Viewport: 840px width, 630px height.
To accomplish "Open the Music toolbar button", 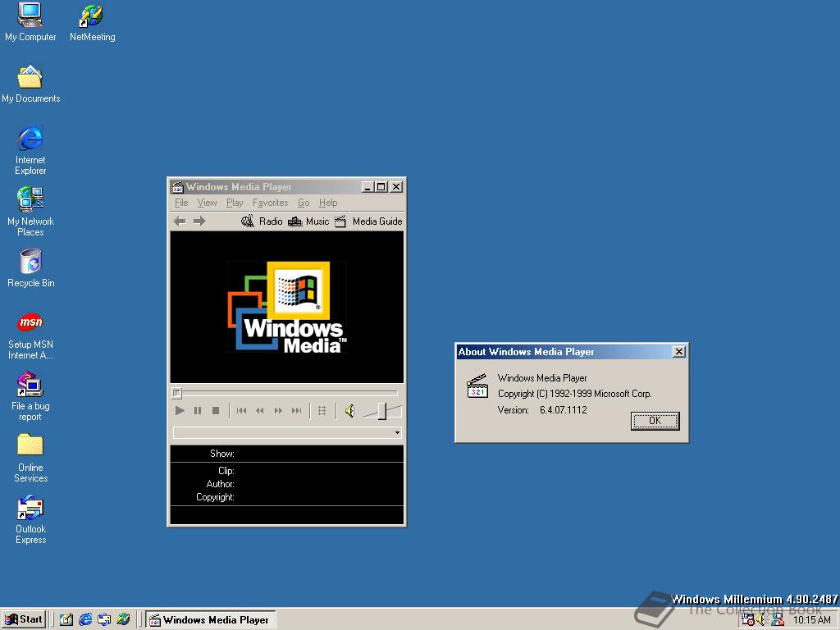I will click(x=308, y=221).
